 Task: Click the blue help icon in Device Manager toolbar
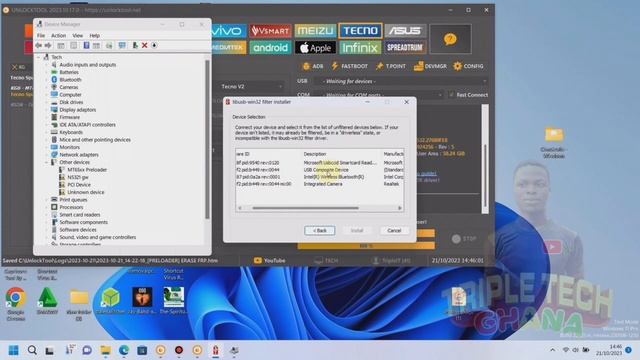point(87,45)
